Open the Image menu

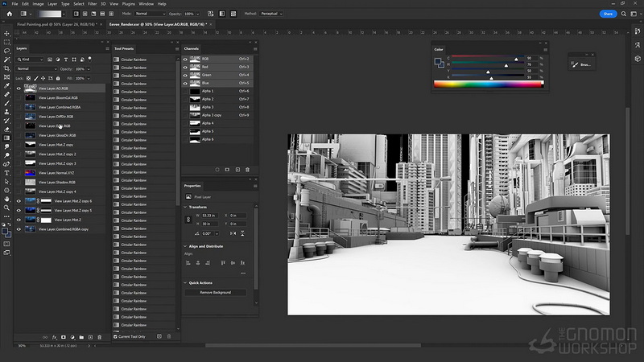38,4
